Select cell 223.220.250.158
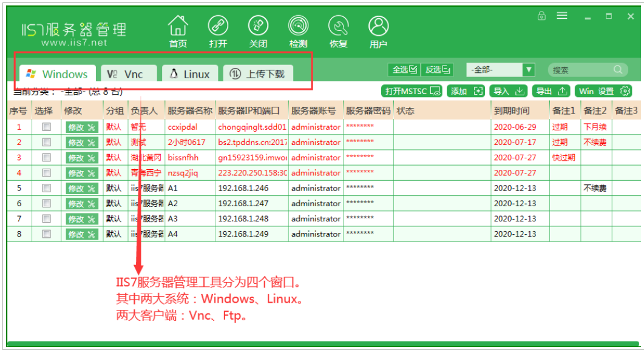The height and width of the screenshot is (350, 644). click(x=252, y=173)
